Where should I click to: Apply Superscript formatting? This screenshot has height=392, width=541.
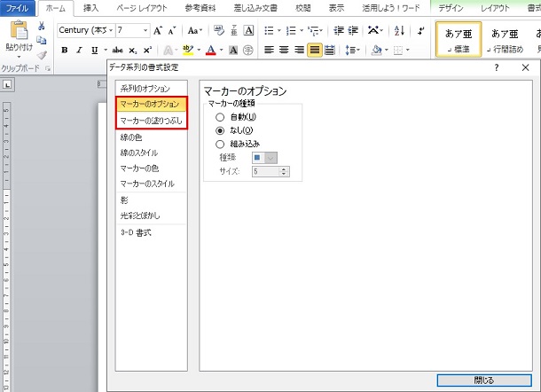tap(148, 51)
